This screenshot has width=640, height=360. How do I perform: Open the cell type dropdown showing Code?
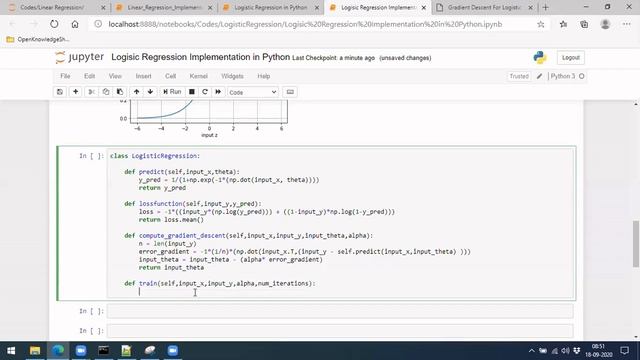coord(253,92)
